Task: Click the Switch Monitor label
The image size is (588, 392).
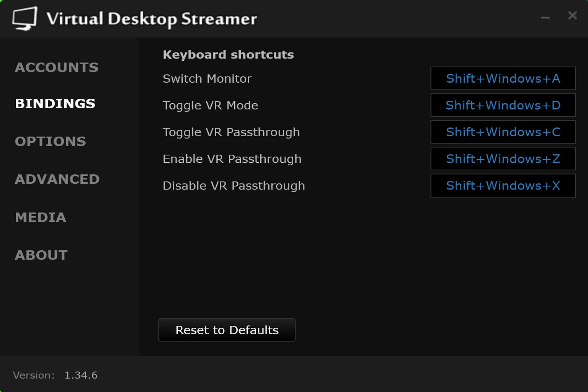Action: (x=207, y=79)
